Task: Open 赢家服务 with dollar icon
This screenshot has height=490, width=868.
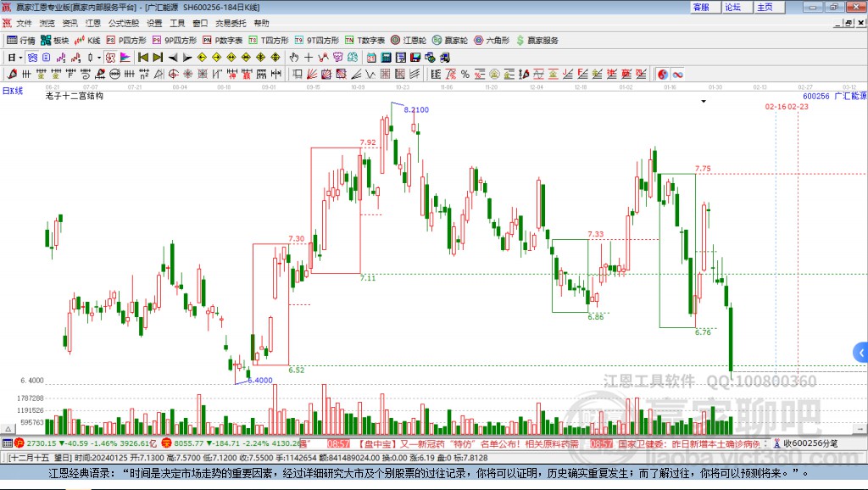Action: [537, 41]
